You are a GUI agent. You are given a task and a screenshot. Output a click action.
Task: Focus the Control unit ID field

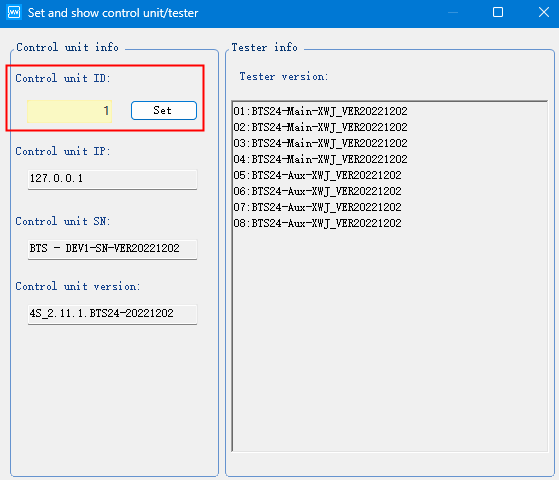pos(70,111)
